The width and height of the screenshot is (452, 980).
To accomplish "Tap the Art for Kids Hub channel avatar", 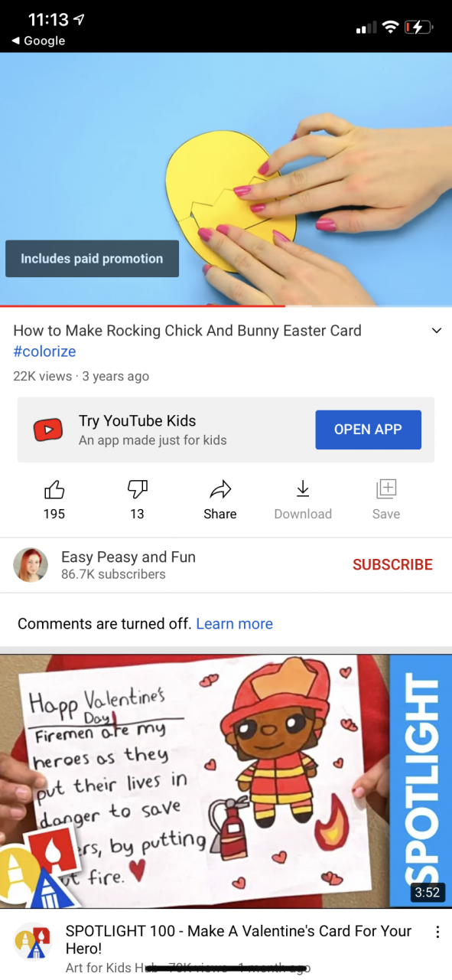I will (x=33, y=941).
